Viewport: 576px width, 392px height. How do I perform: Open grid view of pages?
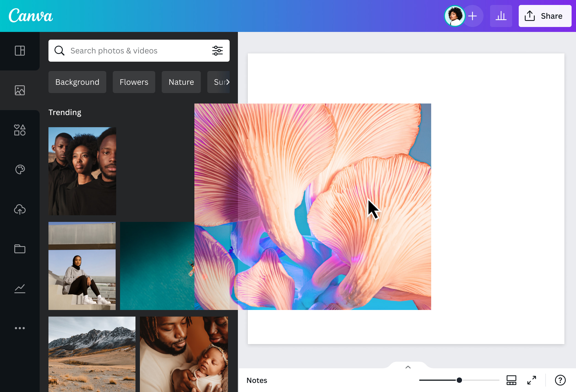pyautogui.click(x=511, y=380)
